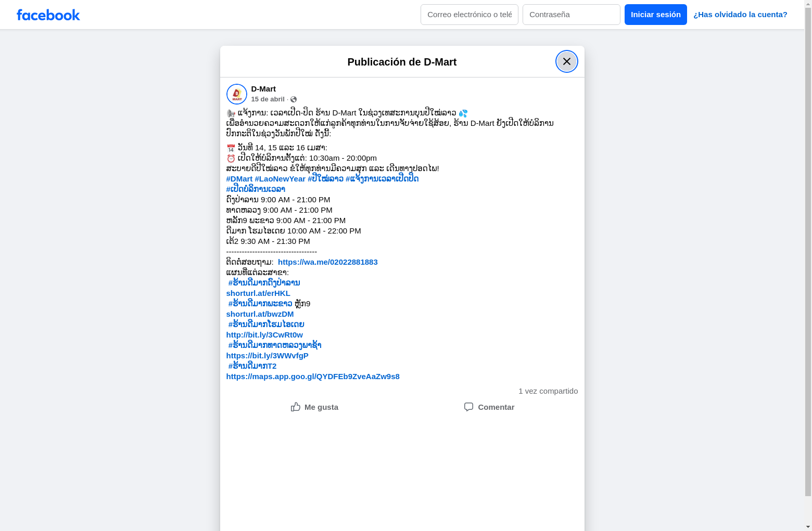812x531 pixels.
Task: Click the 10:30am - 20:00pm opening hours line
Action: [x=302, y=158]
